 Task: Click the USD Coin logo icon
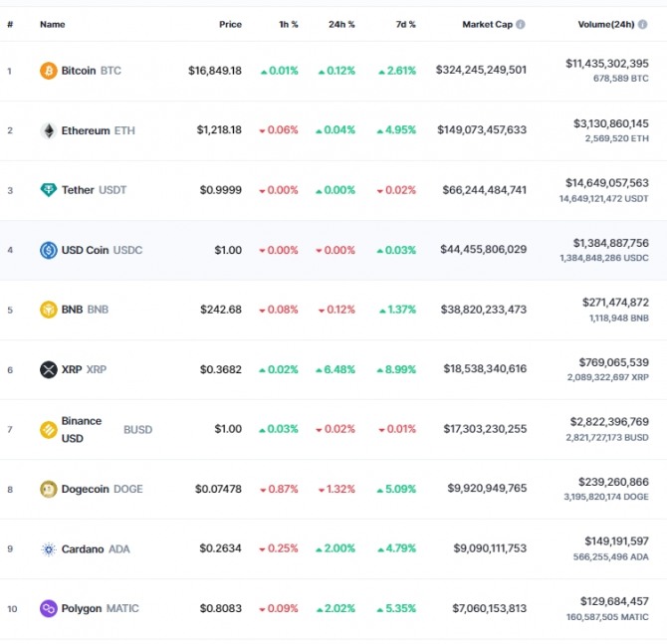tap(48, 250)
